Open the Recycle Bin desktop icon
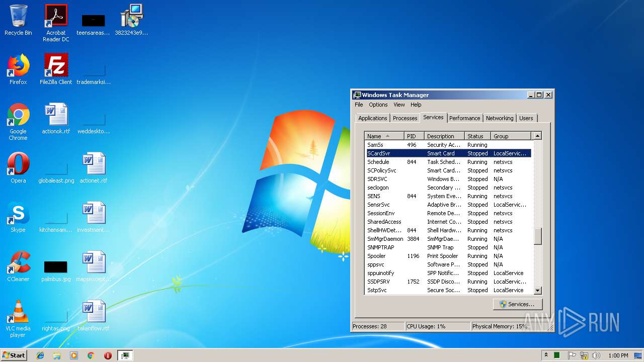This screenshot has height=362, width=644. (x=18, y=20)
